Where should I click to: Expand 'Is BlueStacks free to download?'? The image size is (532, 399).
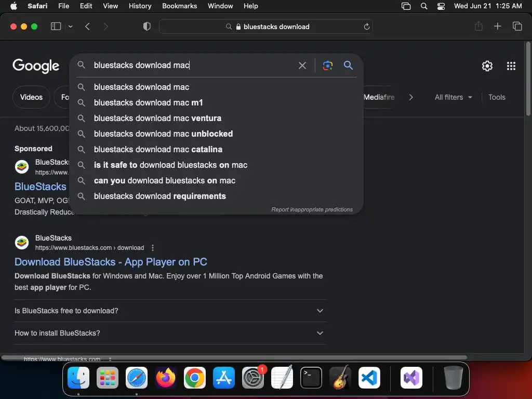click(x=170, y=311)
